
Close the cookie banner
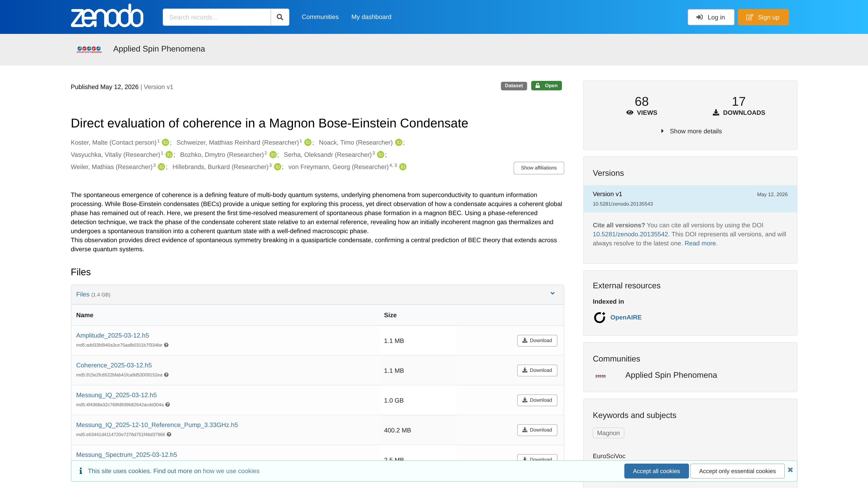790,470
